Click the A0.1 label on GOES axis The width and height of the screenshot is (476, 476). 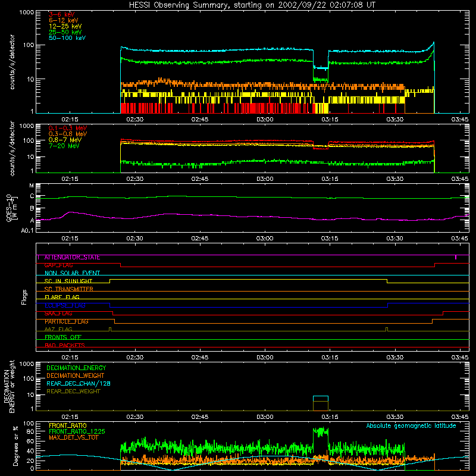(x=27, y=231)
